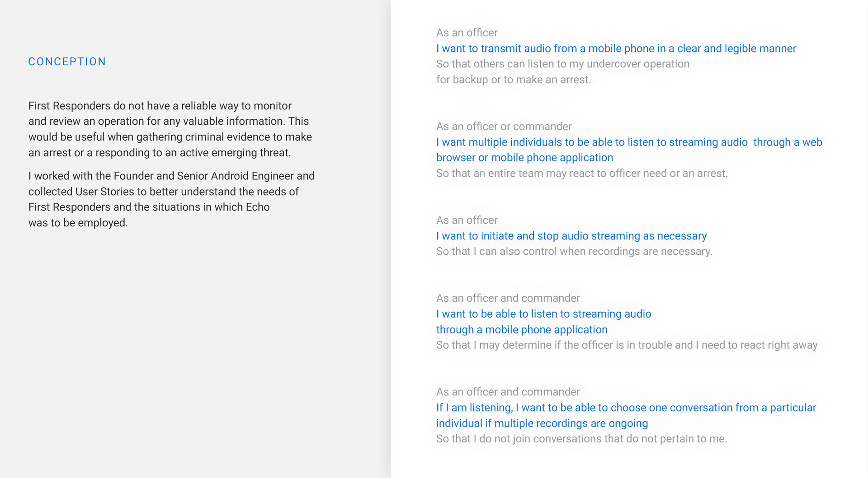
Task: Click "So that I do not join conversations" text
Action: point(581,439)
